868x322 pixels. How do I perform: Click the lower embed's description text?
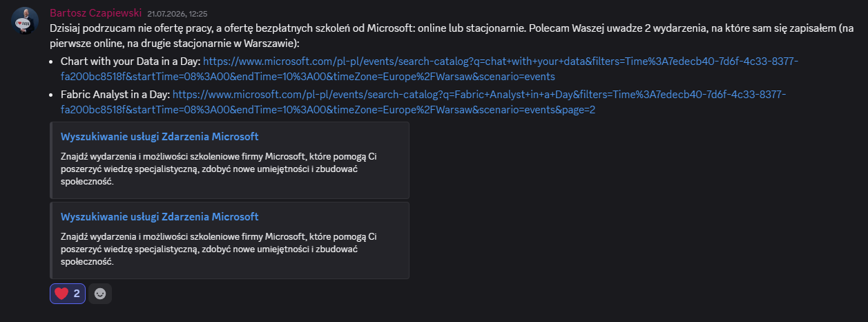click(219, 249)
